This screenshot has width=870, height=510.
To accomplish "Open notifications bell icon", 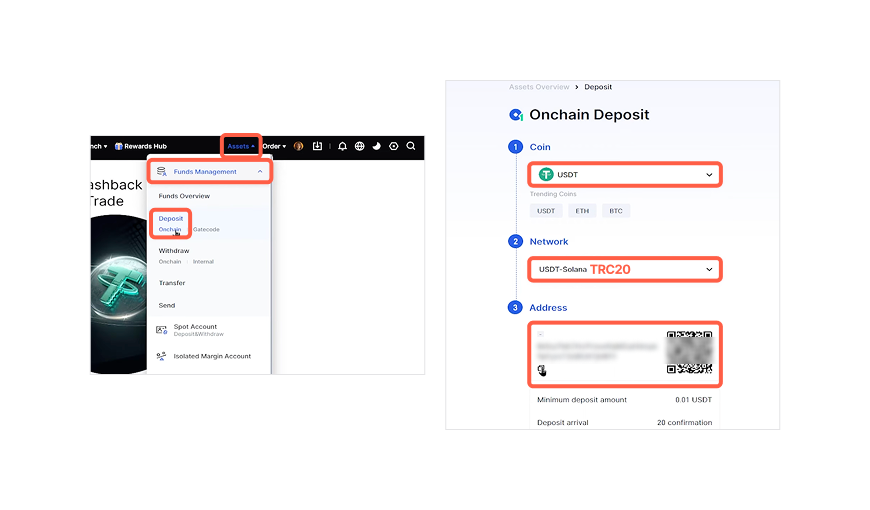I will pyautogui.click(x=342, y=146).
